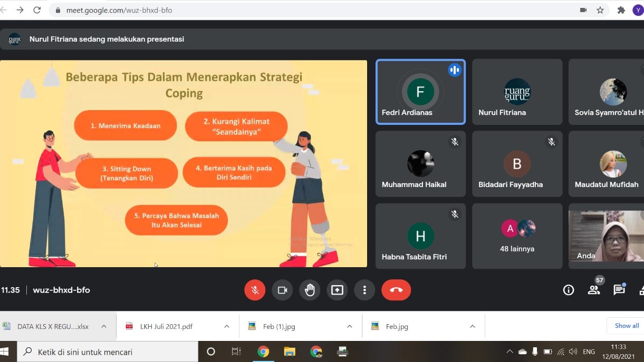Turn on the camera

coord(282,290)
